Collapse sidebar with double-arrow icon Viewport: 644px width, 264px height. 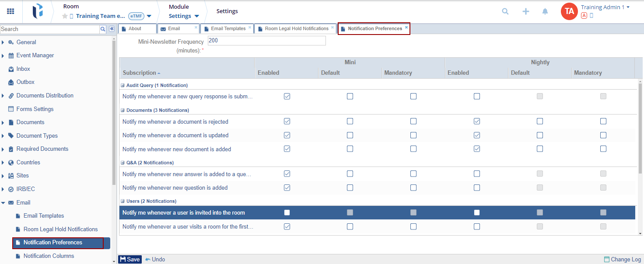[x=112, y=29]
